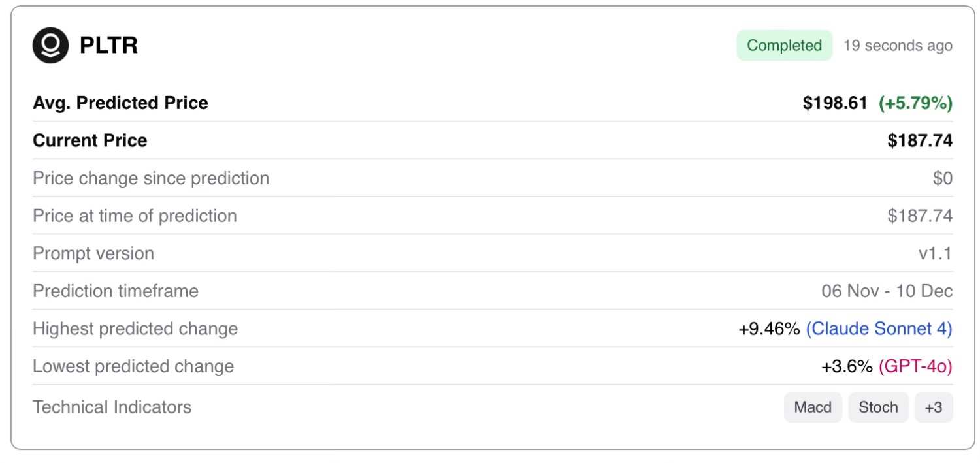980x463 pixels.
Task: Click the $198.61 average predicted price
Action: tap(835, 103)
